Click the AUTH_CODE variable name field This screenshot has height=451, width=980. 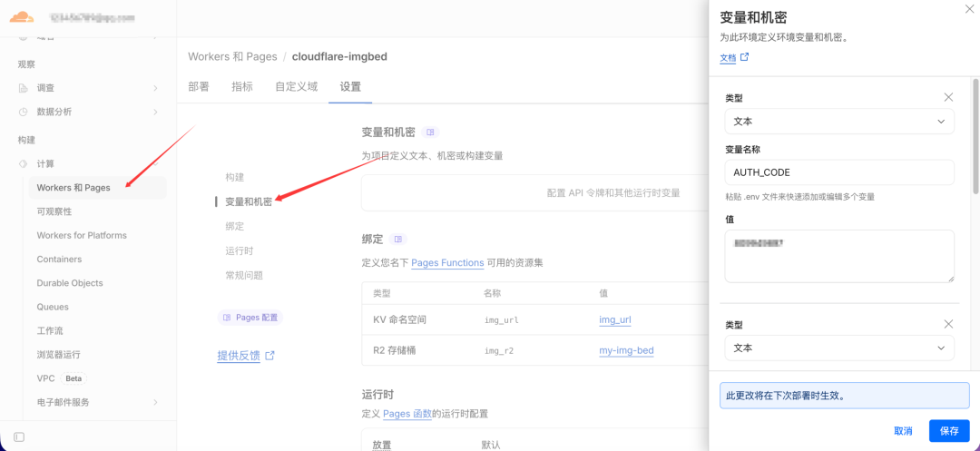pos(839,172)
